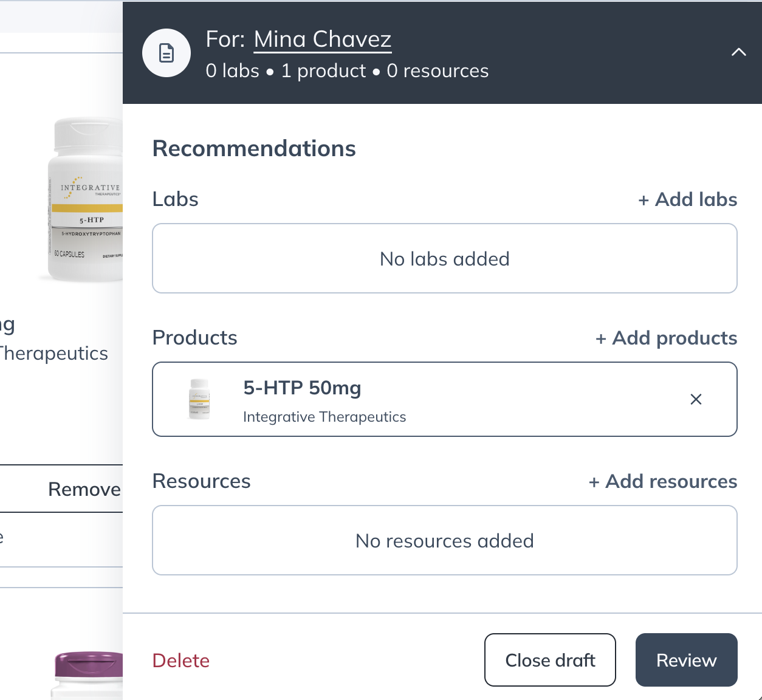Screen dimensions: 762x700
Task: Click + Add resources
Action: [662, 481]
